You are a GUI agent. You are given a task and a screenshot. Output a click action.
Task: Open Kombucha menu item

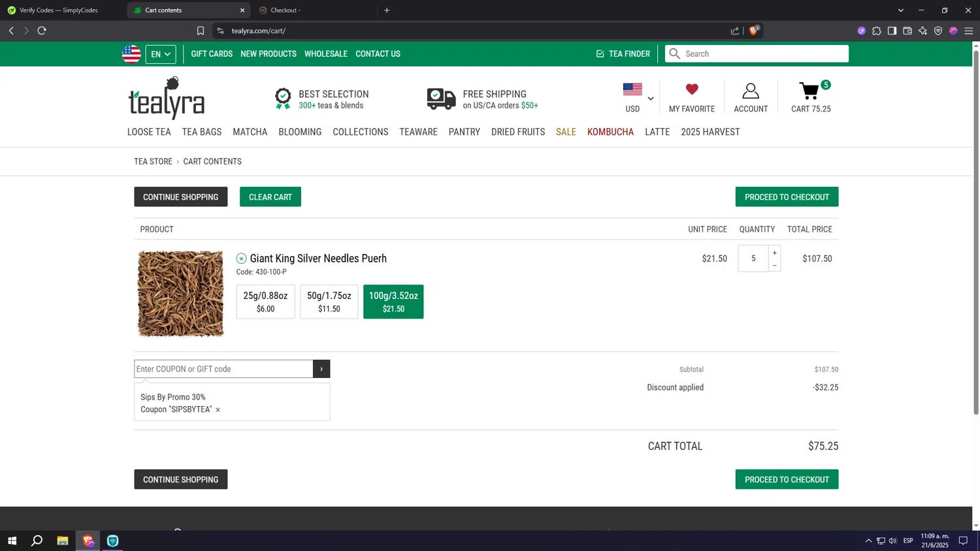tap(610, 132)
